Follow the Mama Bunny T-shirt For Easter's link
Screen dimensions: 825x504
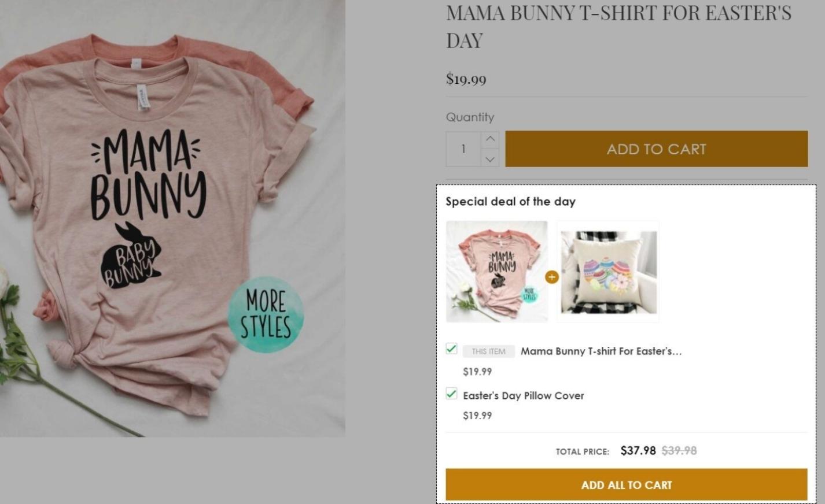601,351
